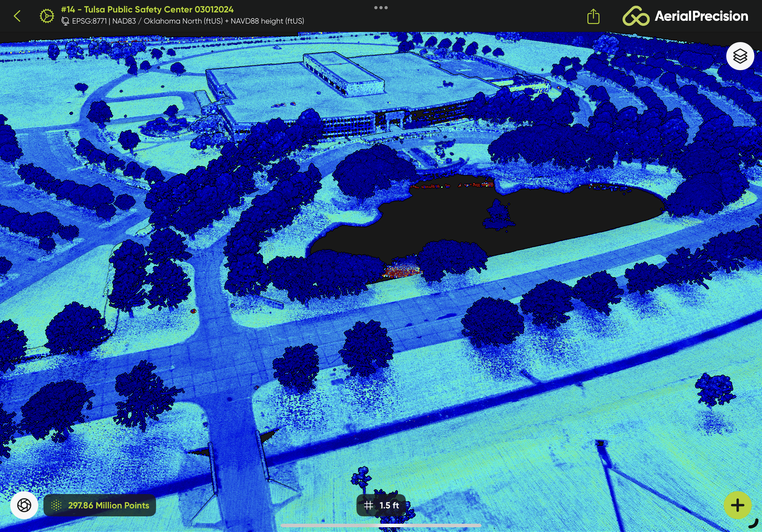Go back using the left chevron arrow

[x=17, y=16]
